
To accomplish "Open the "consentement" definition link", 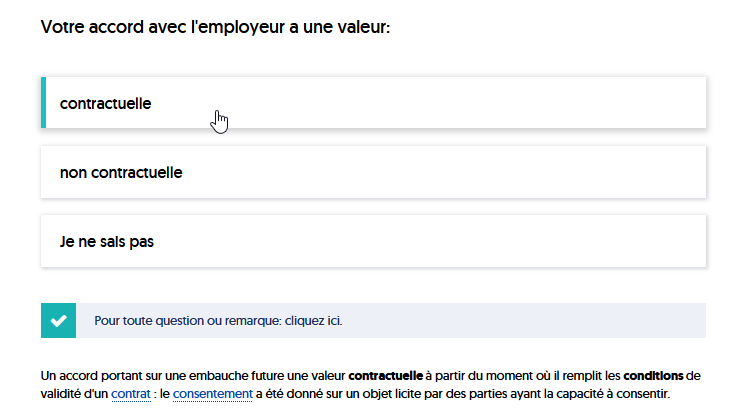I will [x=213, y=394].
